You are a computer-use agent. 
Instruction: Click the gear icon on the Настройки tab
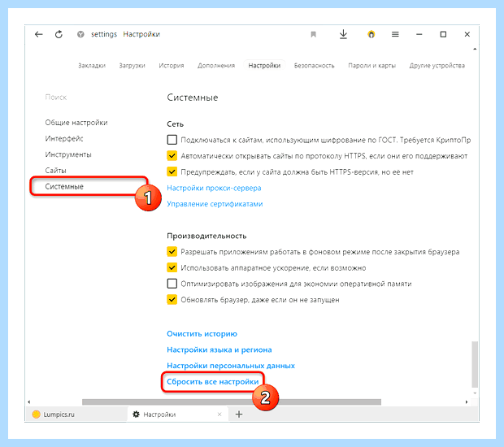tap(137, 414)
